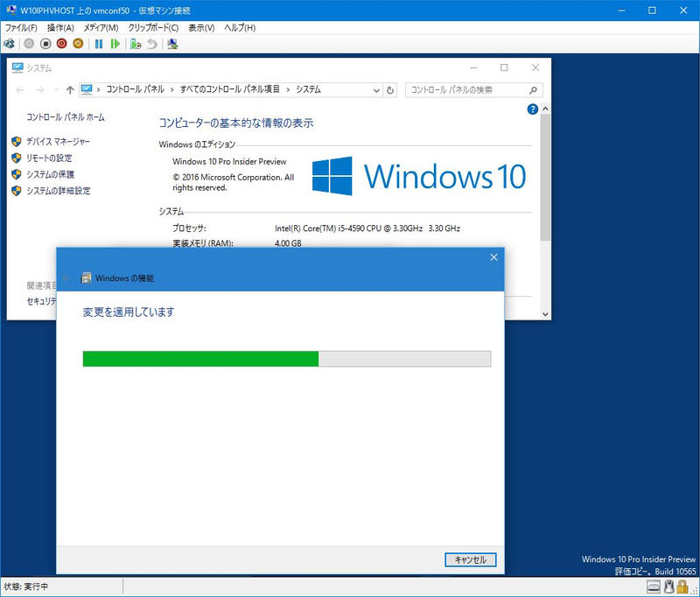The height and width of the screenshot is (597, 700).
Task: Refresh the System control panel page
Action: pos(390,90)
